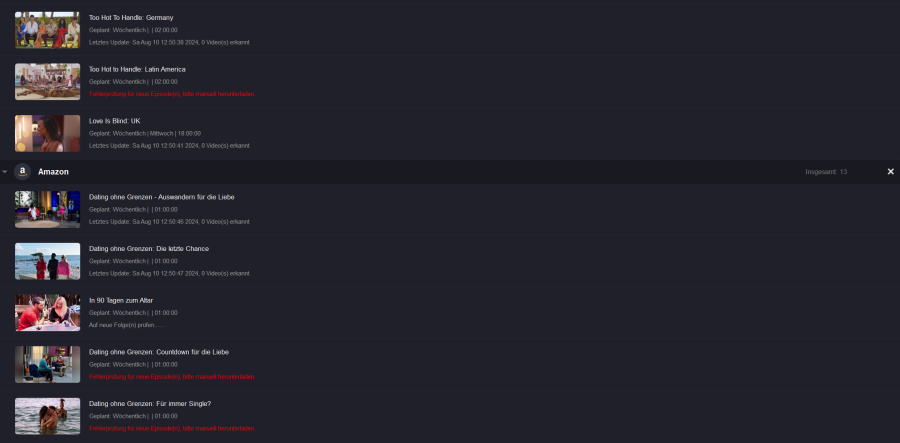Open Love Is Blind: UK thumbnail
900x443 pixels.
[x=48, y=133]
